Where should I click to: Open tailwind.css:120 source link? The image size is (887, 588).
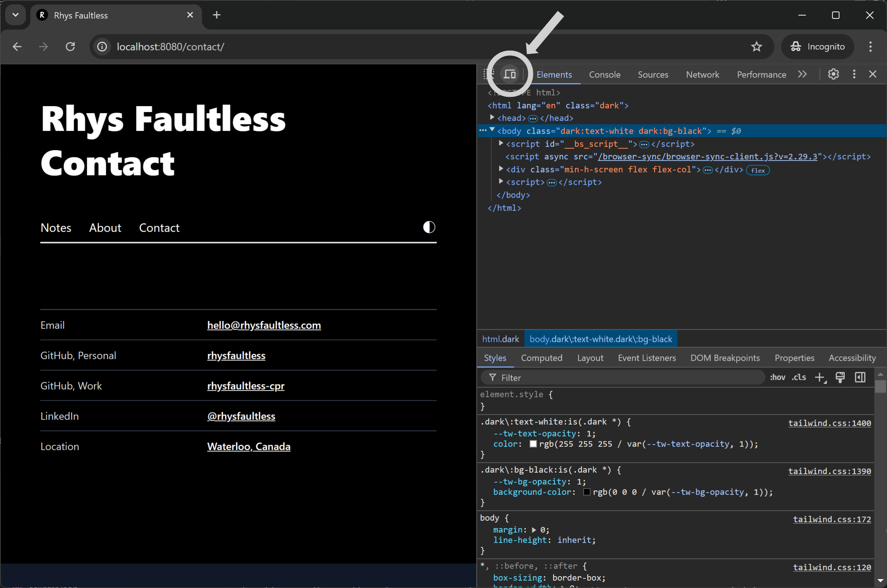832,567
